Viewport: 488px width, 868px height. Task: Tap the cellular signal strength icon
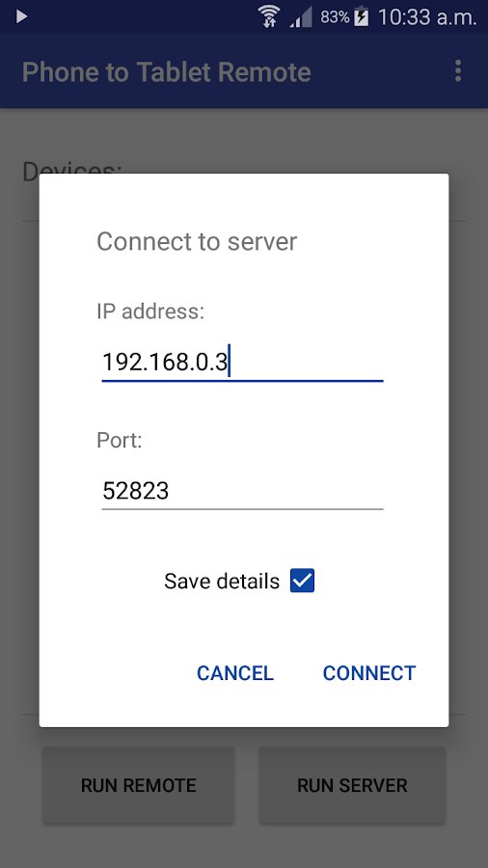coord(301,17)
